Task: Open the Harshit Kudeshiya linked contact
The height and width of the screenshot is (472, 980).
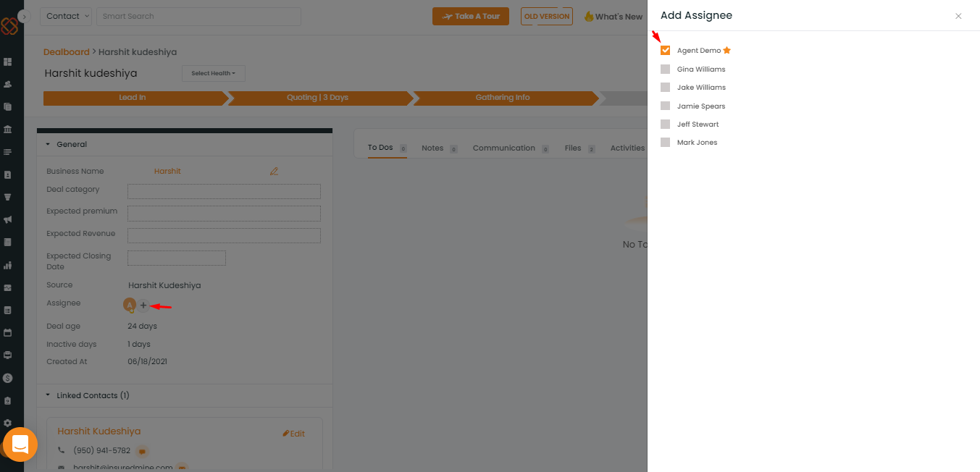Action: pos(99,431)
